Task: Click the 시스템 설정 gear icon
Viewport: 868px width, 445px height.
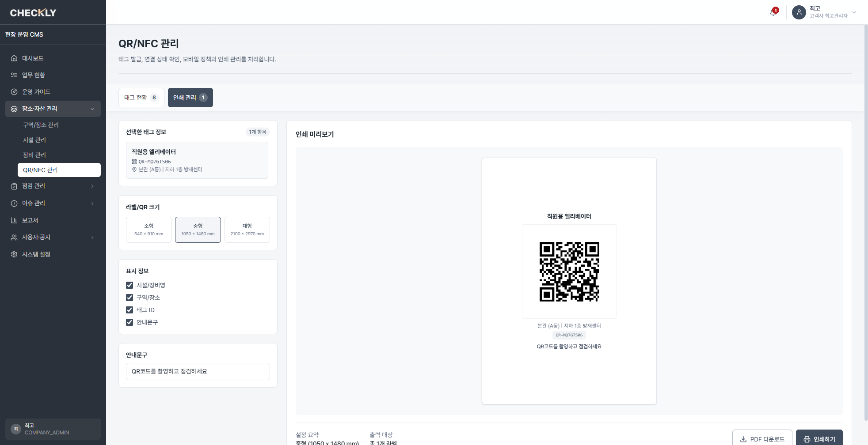Action: [14, 254]
